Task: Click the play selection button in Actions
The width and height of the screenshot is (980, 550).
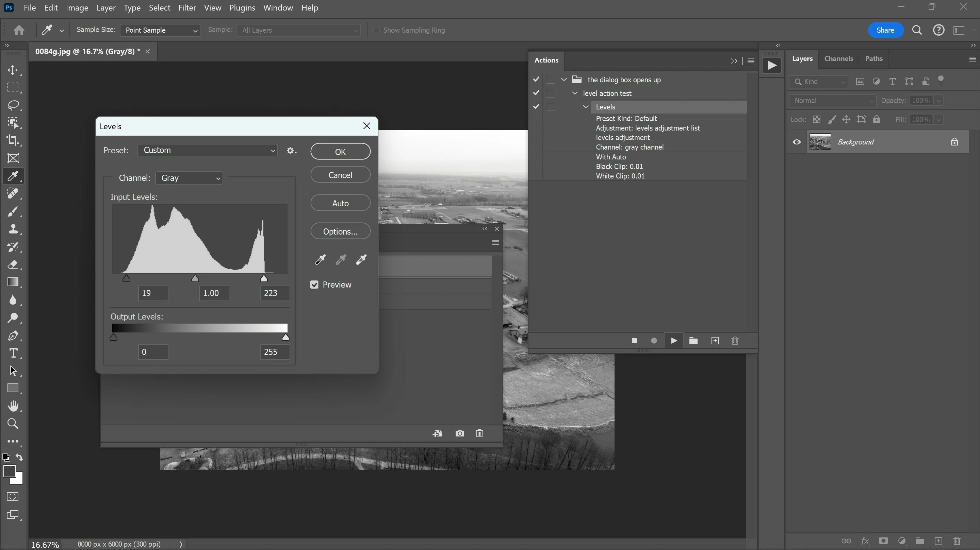Action: coord(673,341)
